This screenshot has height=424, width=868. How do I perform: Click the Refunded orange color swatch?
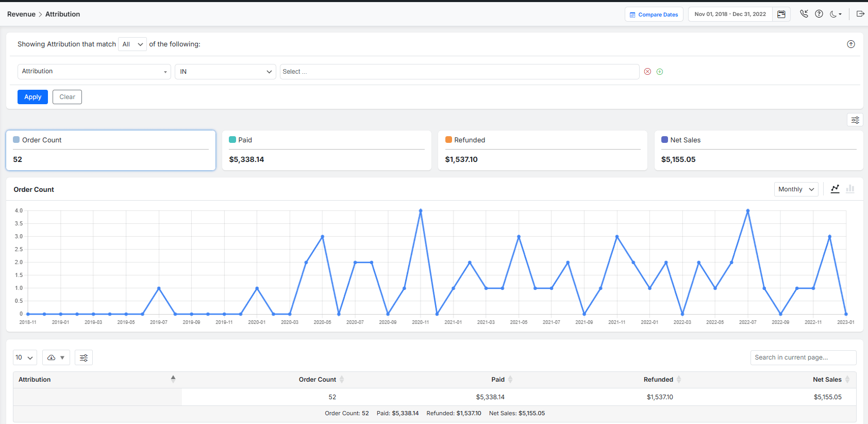[448, 140]
